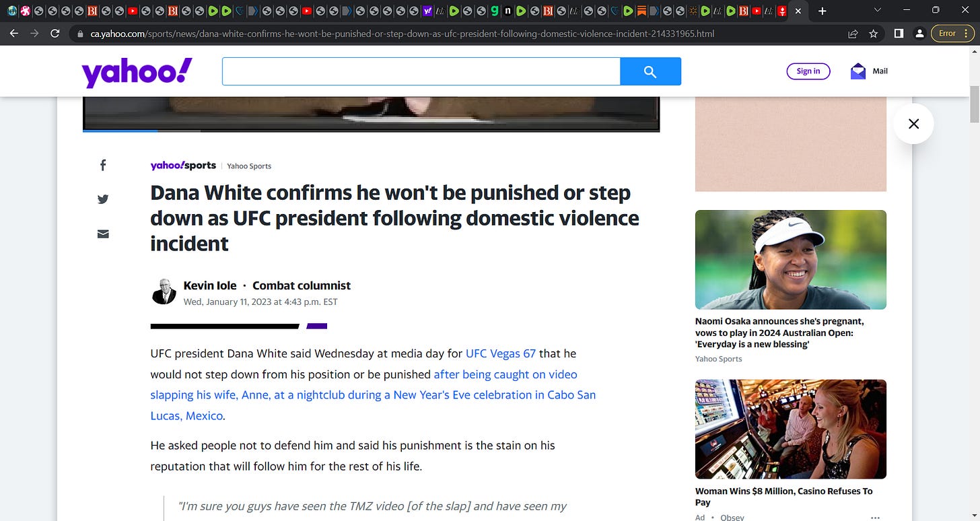Bookmark this page with star icon
The image size is (980, 521).
[x=874, y=33]
